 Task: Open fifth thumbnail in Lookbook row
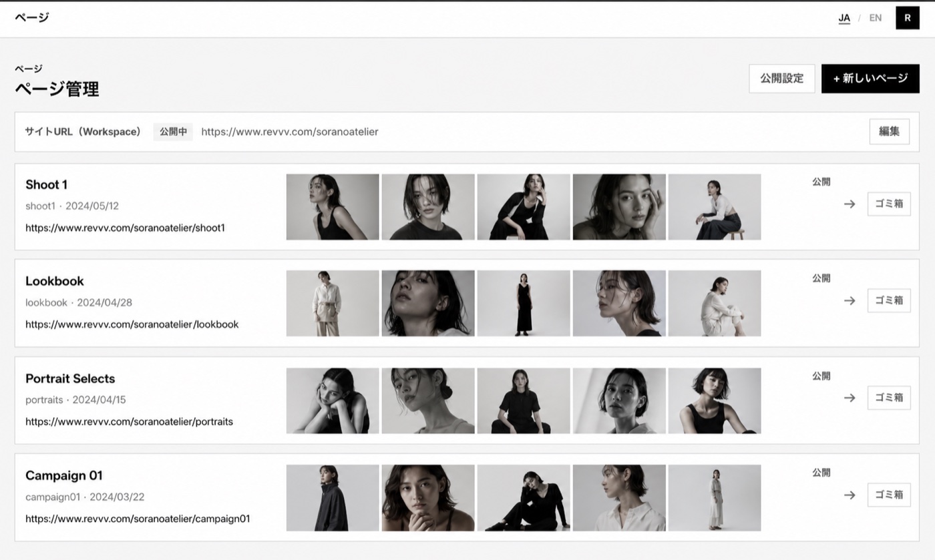point(715,303)
